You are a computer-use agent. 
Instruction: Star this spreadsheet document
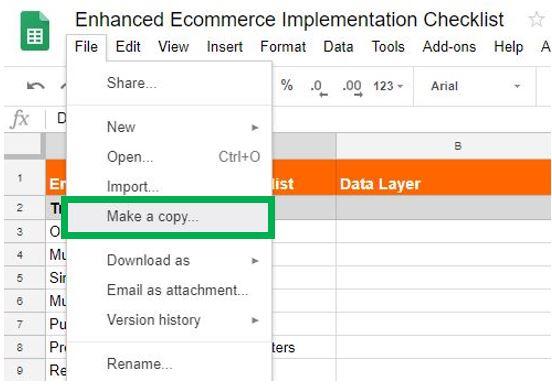(x=536, y=19)
